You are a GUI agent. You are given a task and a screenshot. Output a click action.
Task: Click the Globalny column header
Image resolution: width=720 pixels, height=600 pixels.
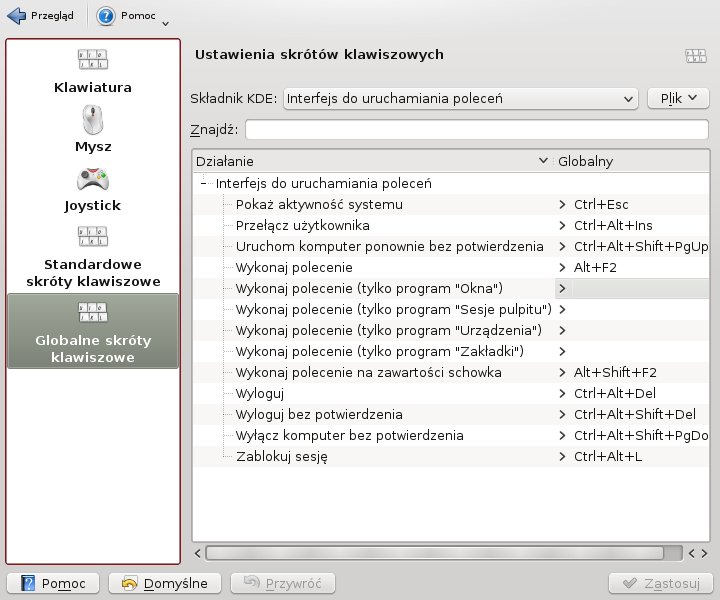(x=630, y=161)
